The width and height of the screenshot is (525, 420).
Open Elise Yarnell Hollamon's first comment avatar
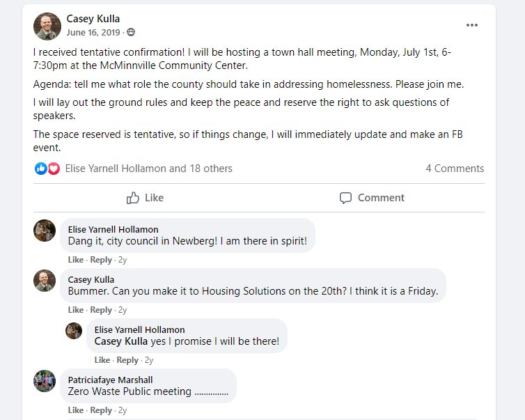coord(45,231)
